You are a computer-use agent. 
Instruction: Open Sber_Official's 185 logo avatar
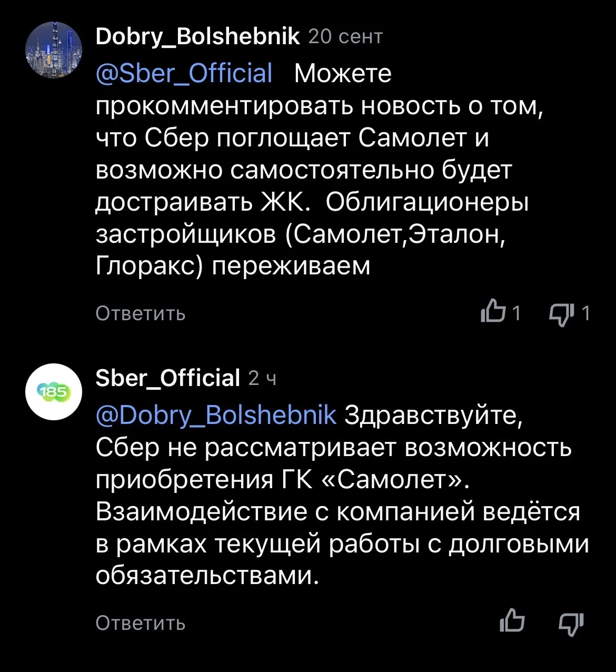click(53, 391)
